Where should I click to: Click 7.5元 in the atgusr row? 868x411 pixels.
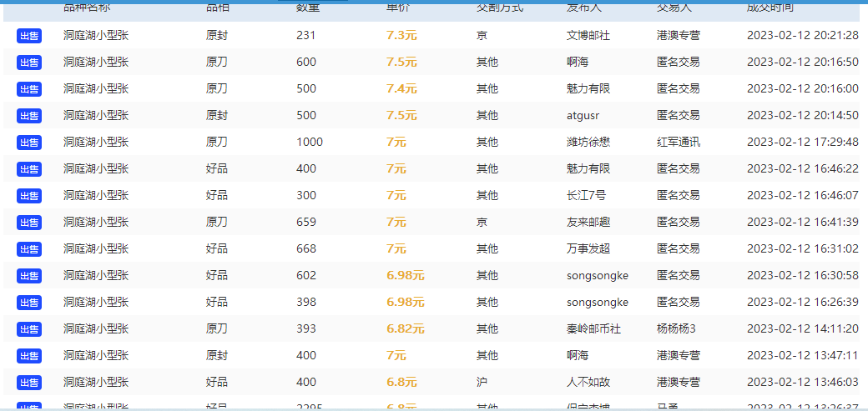(402, 116)
